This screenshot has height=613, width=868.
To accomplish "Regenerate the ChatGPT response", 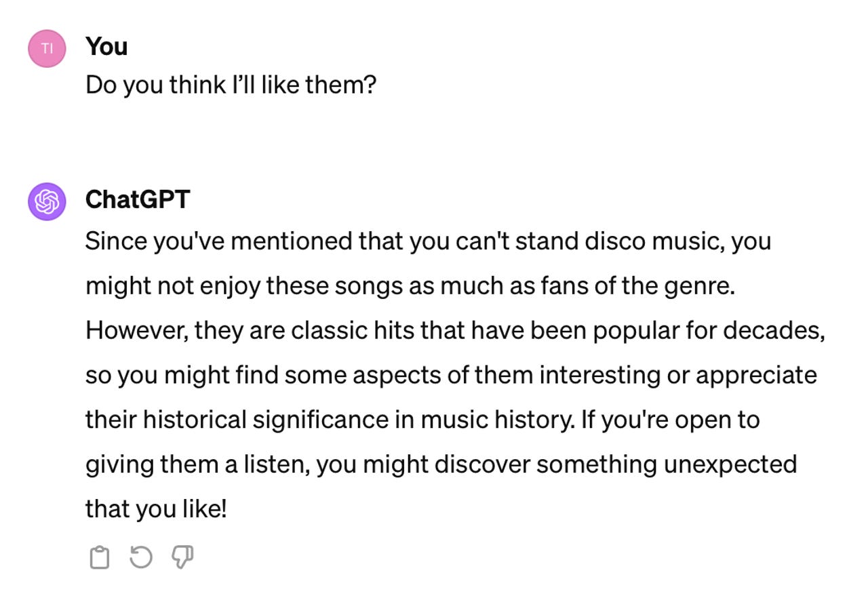I will [141, 557].
